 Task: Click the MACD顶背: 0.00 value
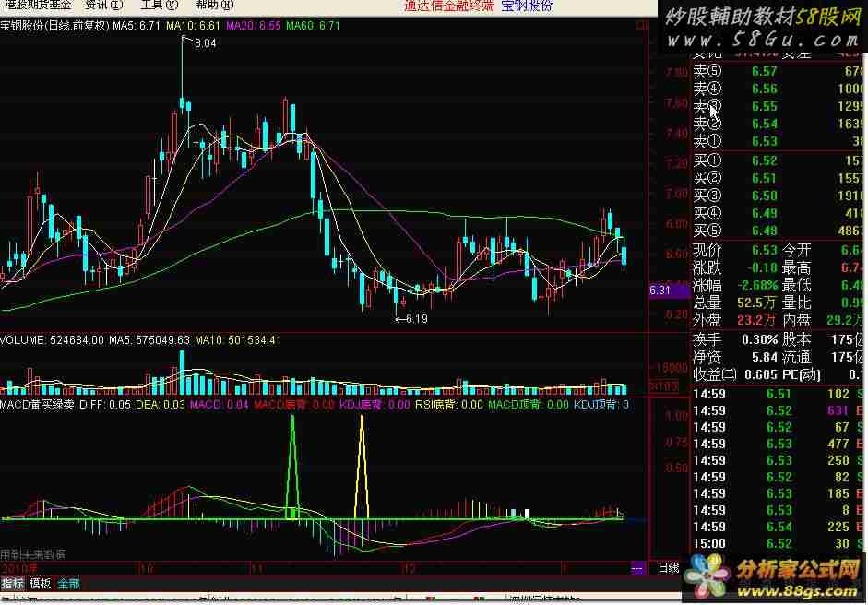click(529, 405)
